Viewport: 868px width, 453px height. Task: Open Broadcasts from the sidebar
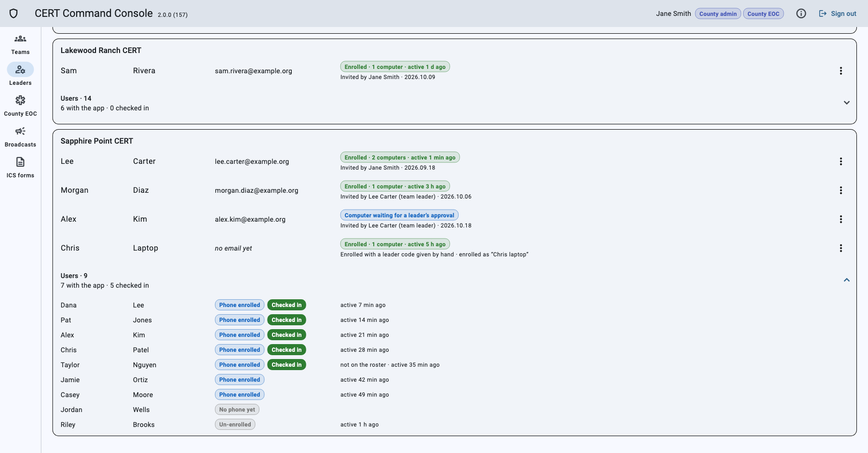point(20,136)
